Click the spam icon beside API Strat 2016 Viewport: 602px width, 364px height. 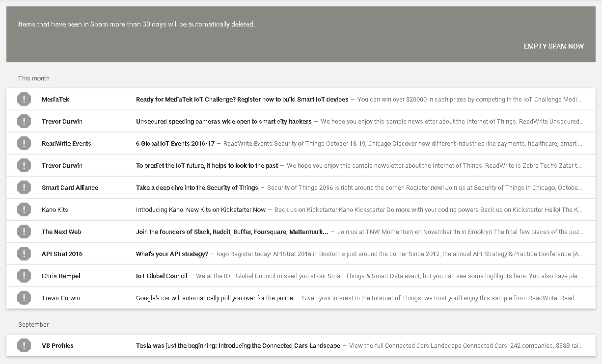[24, 254]
